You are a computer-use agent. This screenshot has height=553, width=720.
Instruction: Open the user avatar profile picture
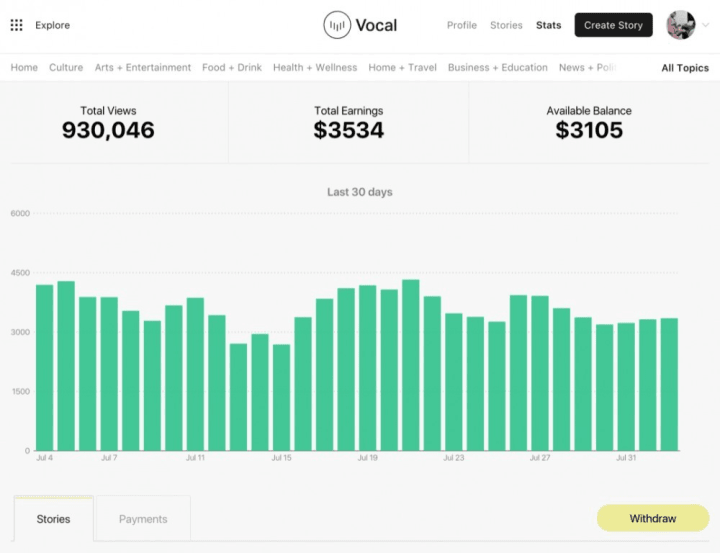tap(681, 25)
